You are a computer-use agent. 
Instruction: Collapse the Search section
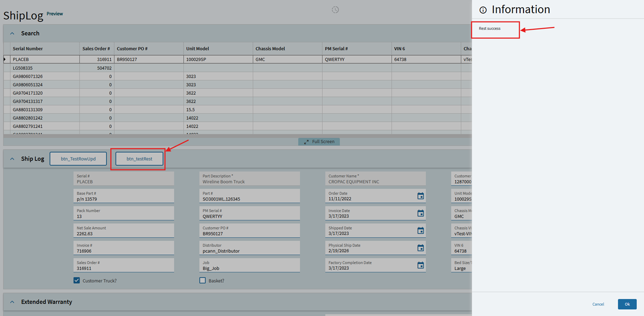12,33
